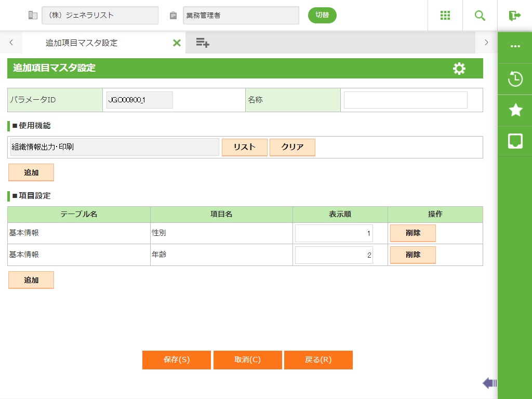Click the logout door icon
The width and height of the screenshot is (532, 399).
(515, 16)
